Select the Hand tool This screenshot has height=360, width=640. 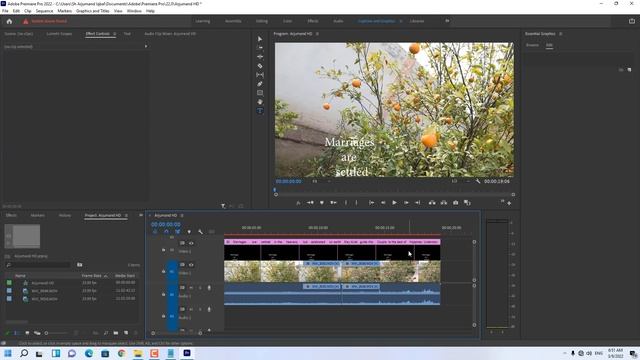click(260, 102)
